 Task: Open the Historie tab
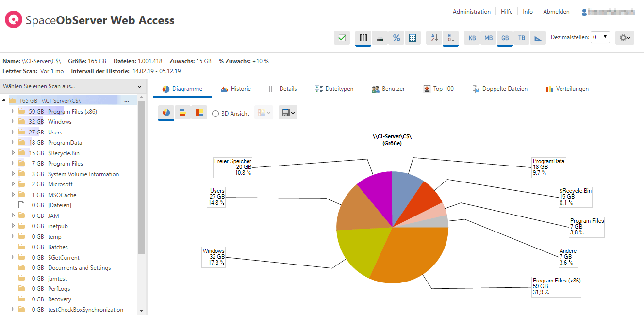coord(236,89)
